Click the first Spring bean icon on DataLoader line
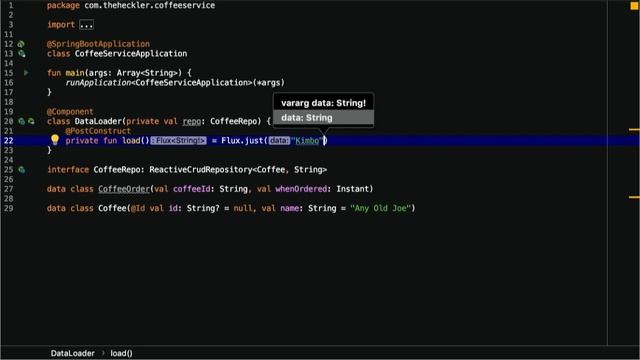 coord(22,121)
